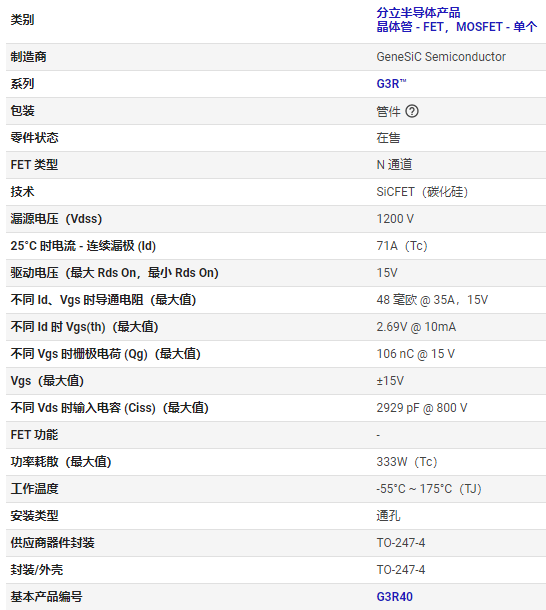
Task: Click the ±15V Vgs maximum value
Action: [x=390, y=380]
